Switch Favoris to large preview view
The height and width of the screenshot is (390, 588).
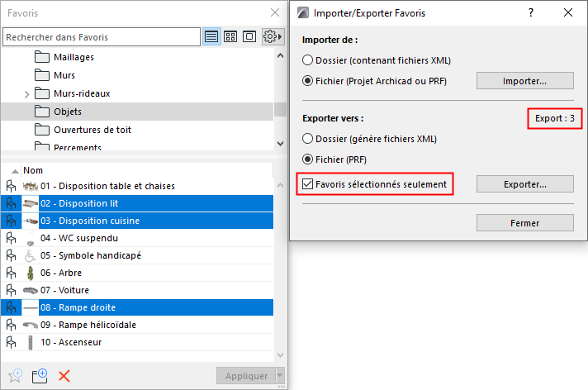coord(249,37)
